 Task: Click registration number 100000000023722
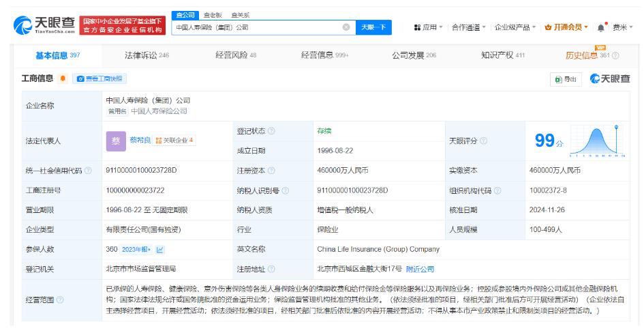click(135, 190)
